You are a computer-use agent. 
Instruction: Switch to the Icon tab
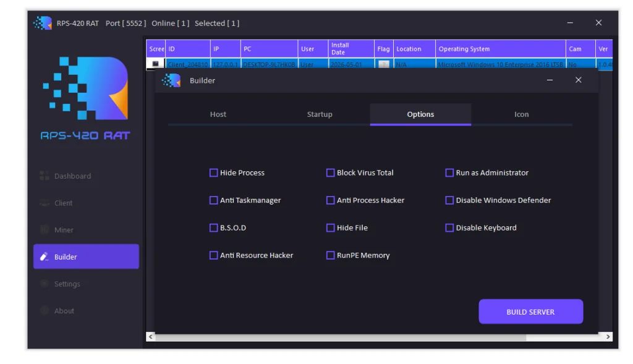(521, 114)
